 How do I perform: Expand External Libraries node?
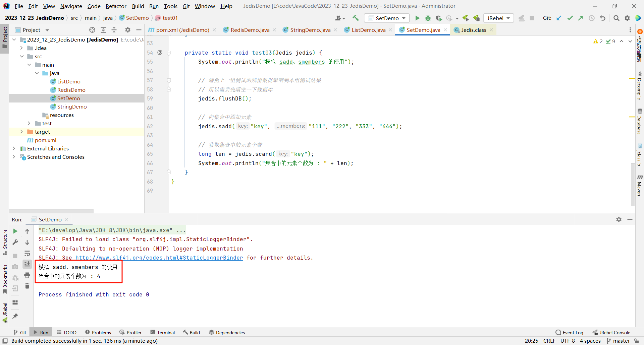[14, 148]
